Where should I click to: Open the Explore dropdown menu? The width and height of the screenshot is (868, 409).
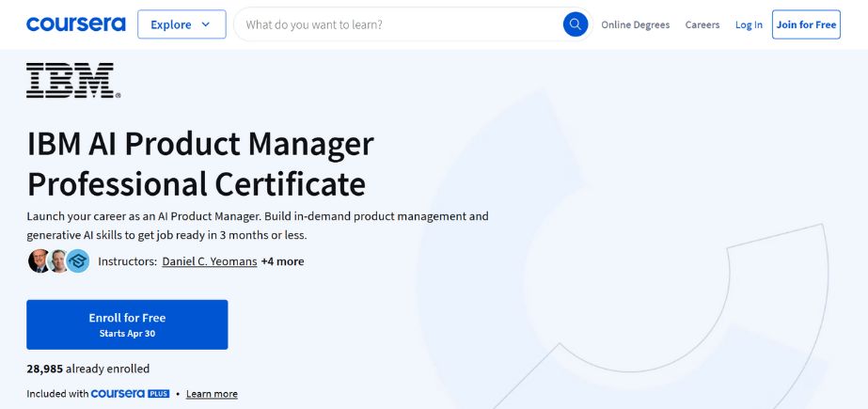181,24
